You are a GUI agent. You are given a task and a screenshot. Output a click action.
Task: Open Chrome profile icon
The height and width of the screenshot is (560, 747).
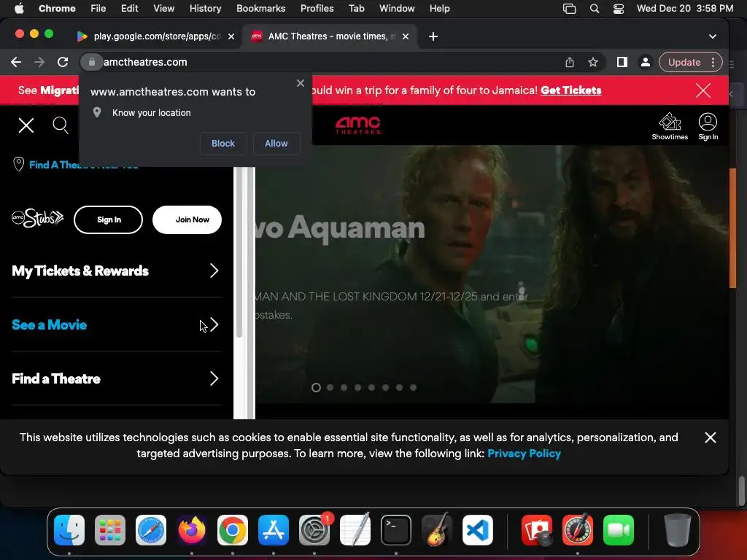(645, 63)
